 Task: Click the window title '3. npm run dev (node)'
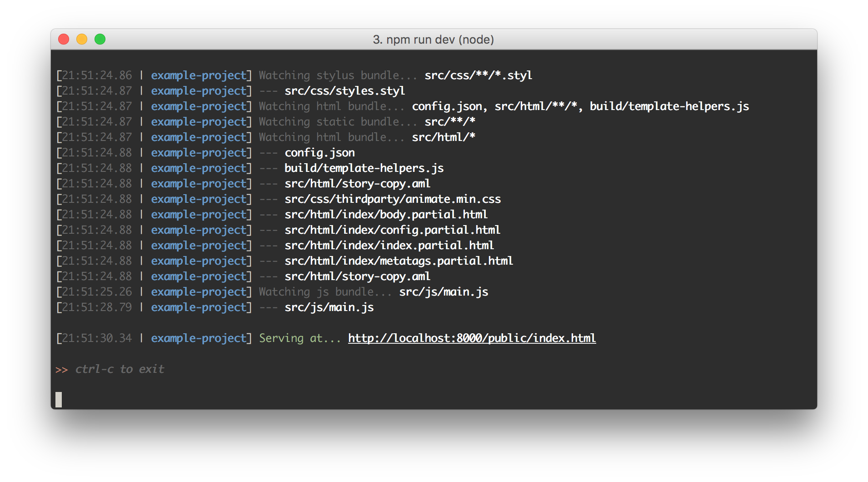pos(433,40)
